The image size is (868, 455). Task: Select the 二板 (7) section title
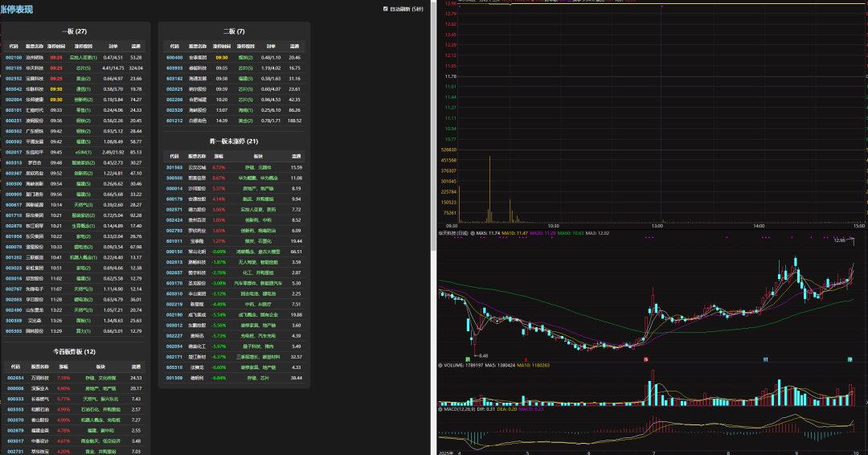234,31
